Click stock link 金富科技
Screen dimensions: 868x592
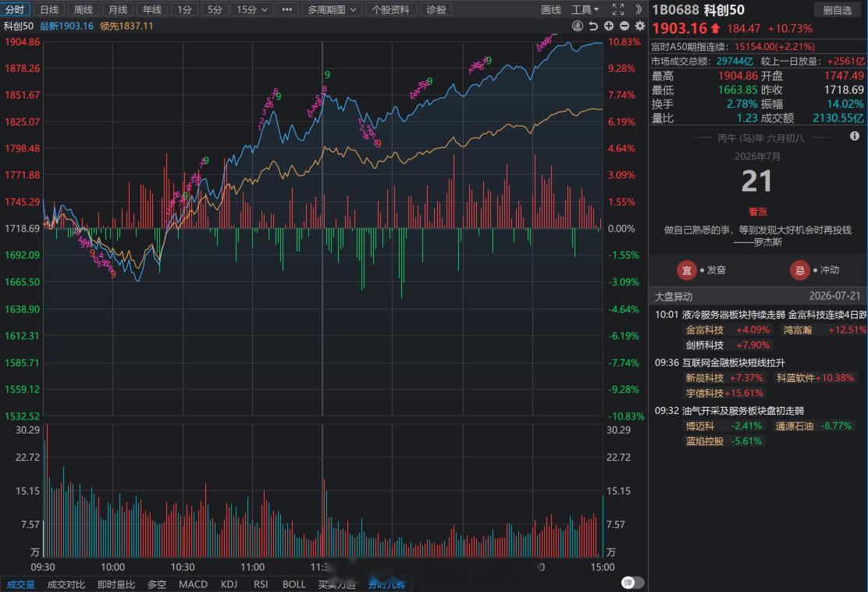(705, 330)
